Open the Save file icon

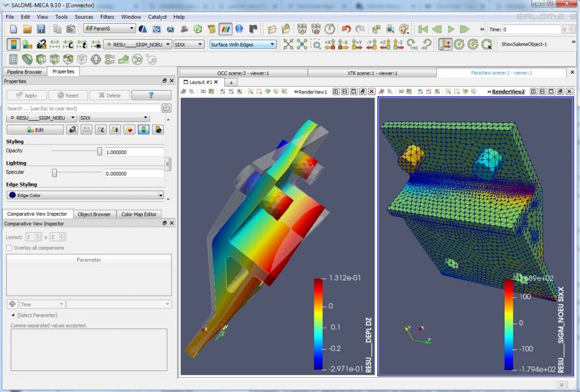[41, 29]
